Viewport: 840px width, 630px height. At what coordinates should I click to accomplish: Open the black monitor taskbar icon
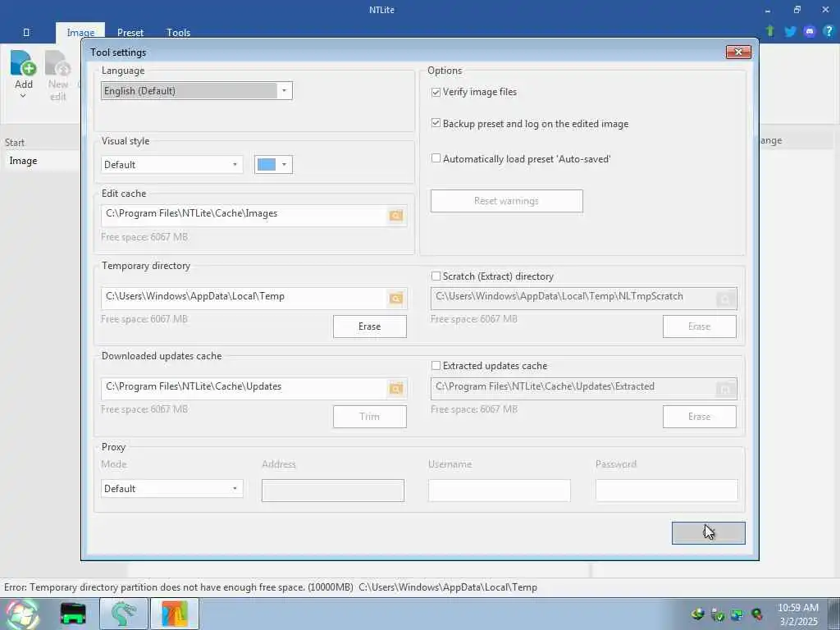coord(73,614)
